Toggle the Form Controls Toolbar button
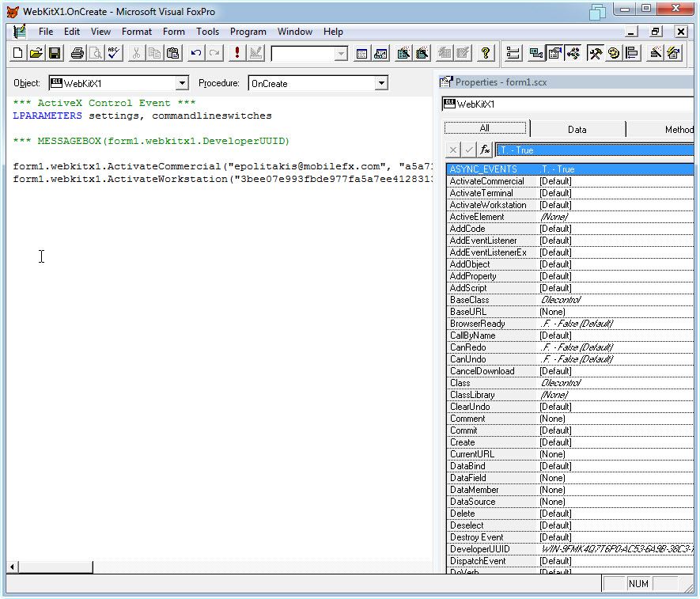 tap(595, 53)
